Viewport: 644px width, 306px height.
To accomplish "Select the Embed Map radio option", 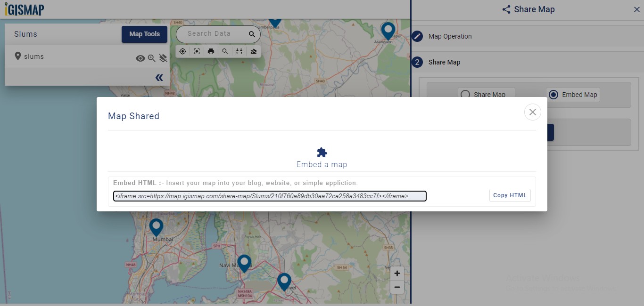I will pos(553,94).
